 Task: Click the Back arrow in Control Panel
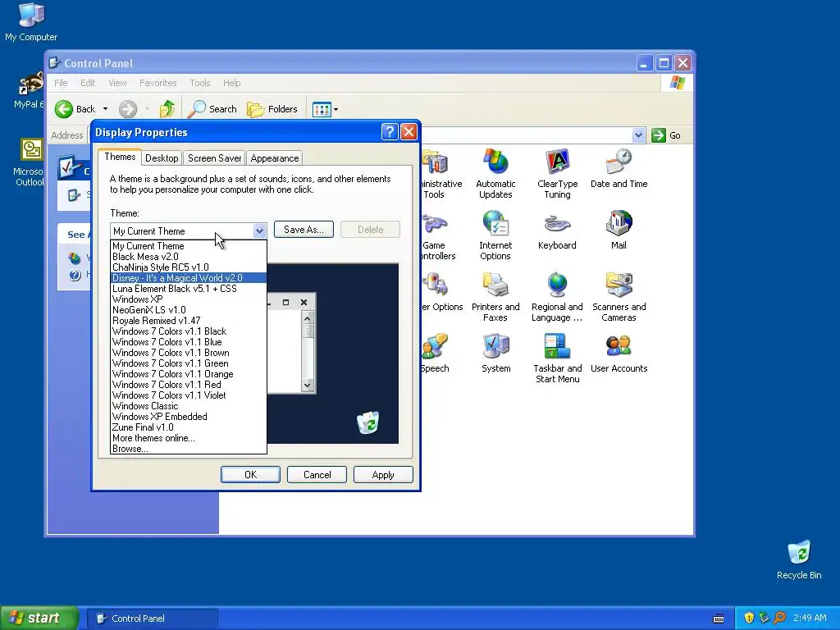(75, 109)
